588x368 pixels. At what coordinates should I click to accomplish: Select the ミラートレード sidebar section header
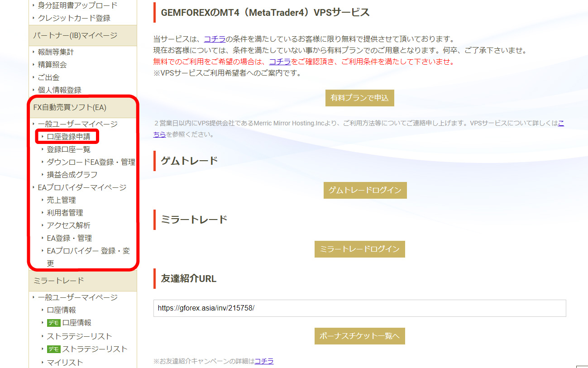[x=83, y=281]
